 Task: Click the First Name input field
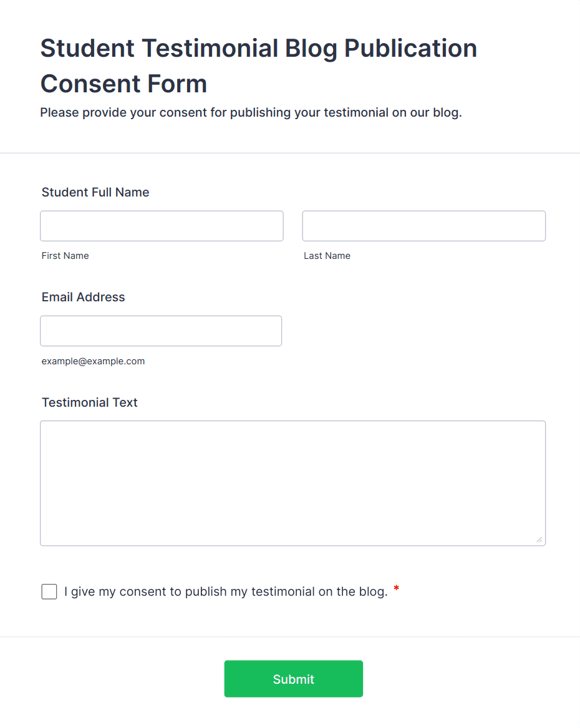click(162, 226)
